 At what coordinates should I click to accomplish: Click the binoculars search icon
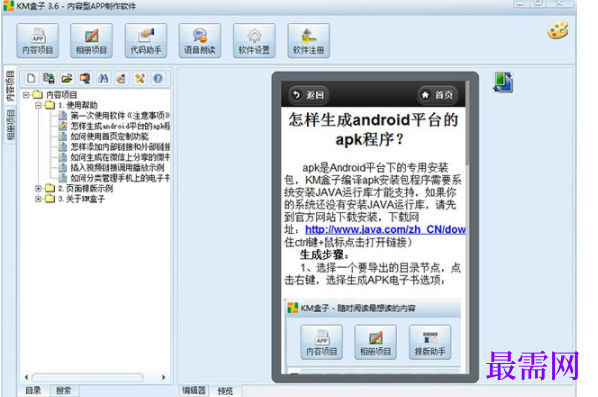pyautogui.click(x=103, y=78)
